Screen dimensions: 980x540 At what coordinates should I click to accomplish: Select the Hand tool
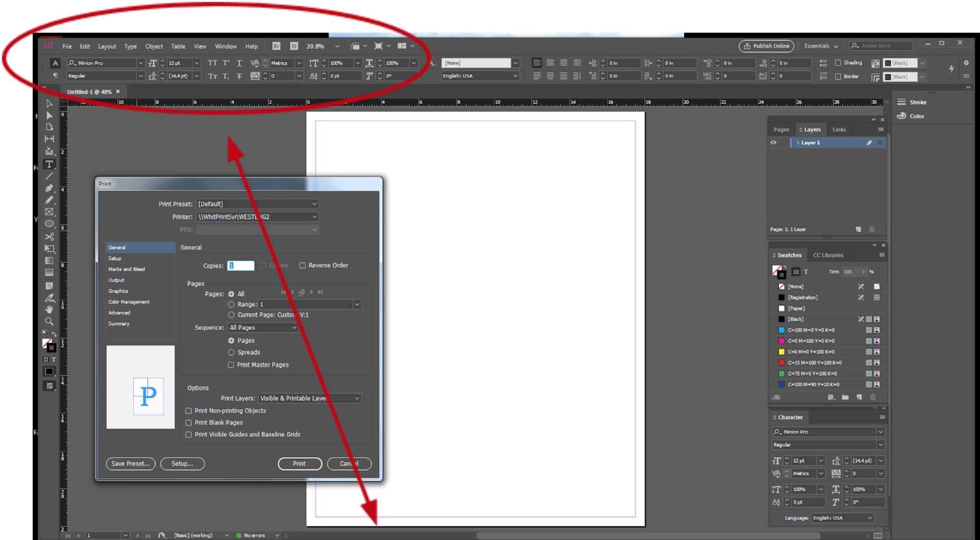point(49,309)
